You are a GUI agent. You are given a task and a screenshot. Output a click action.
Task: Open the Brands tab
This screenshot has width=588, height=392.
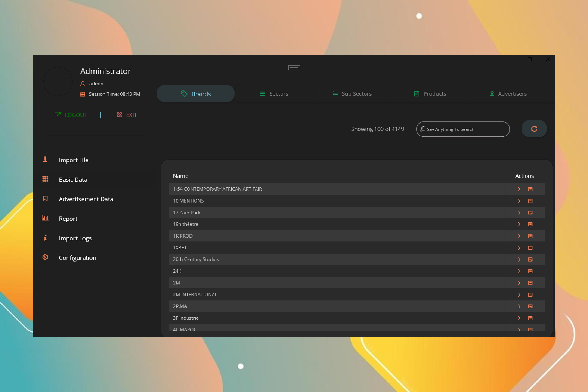(x=195, y=94)
